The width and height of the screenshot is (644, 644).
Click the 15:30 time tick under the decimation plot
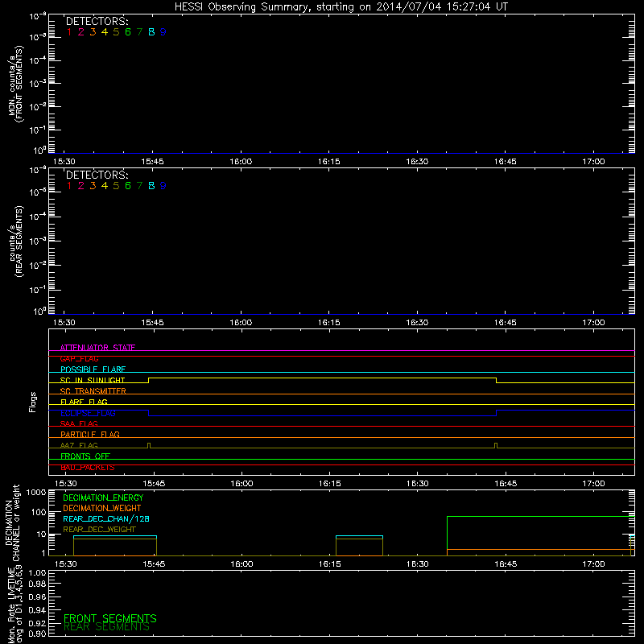(x=66, y=564)
